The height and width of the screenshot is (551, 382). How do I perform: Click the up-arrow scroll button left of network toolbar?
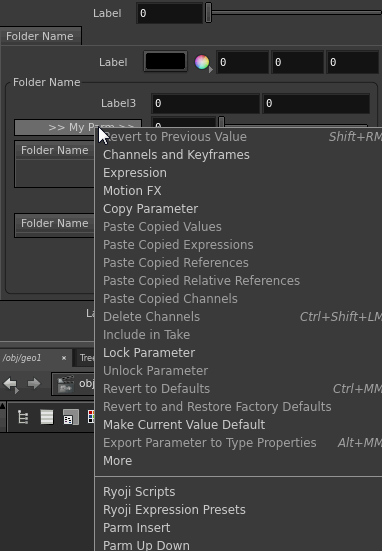click(x=2, y=406)
